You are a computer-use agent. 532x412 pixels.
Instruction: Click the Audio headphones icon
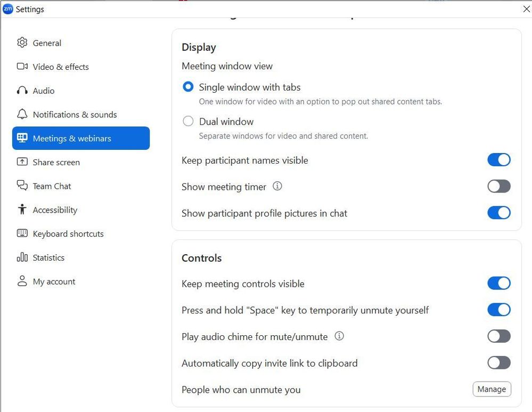pyautogui.click(x=22, y=91)
